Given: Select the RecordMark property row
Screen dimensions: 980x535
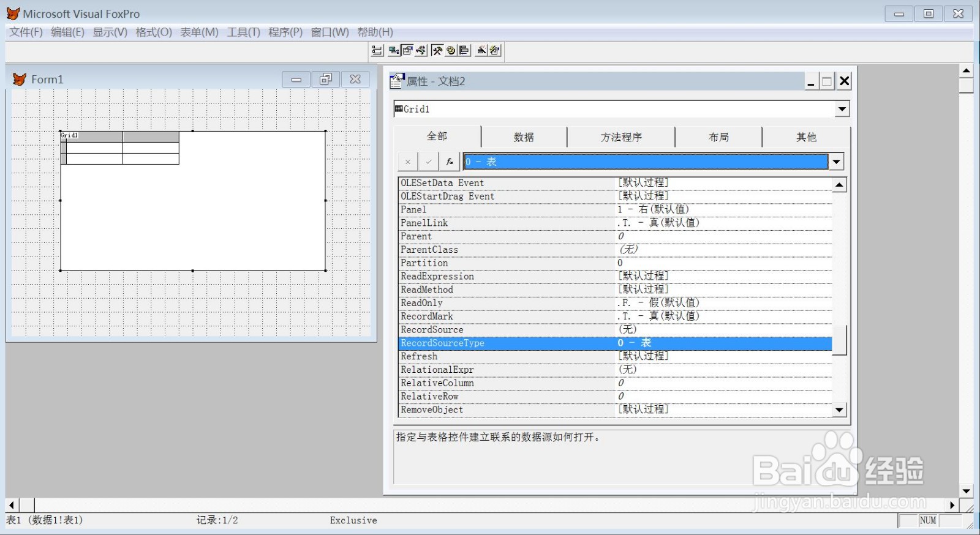Looking at the screenshot, I should pyautogui.click(x=615, y=316).
